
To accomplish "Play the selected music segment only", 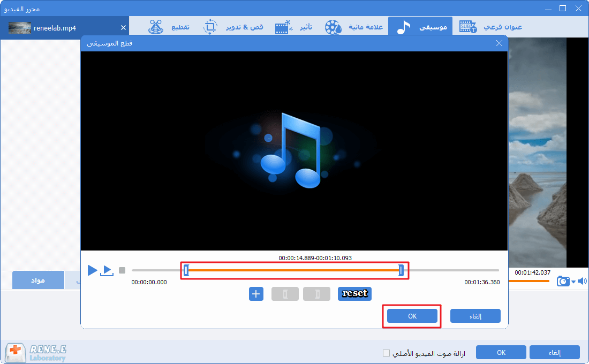I will point(107,270).
